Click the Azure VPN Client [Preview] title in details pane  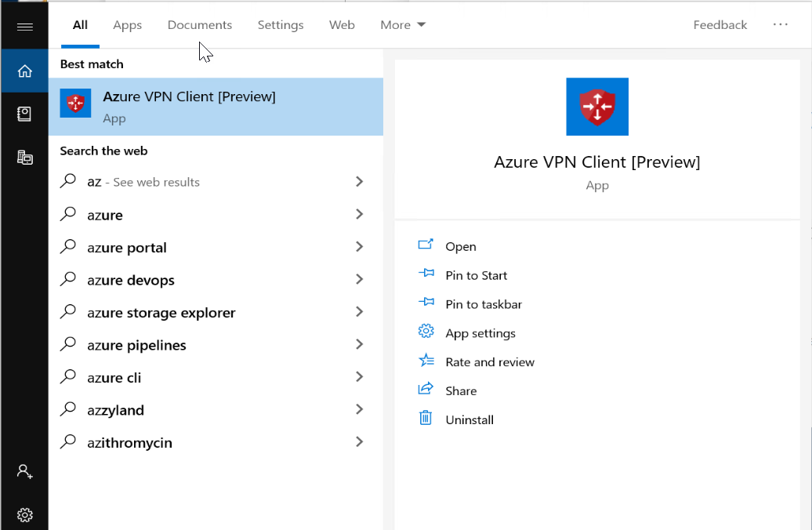click(x=597, y=162)
